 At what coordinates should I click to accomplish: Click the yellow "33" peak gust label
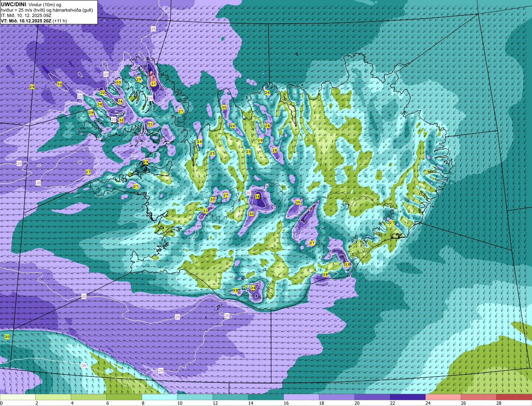coord(347,264)
